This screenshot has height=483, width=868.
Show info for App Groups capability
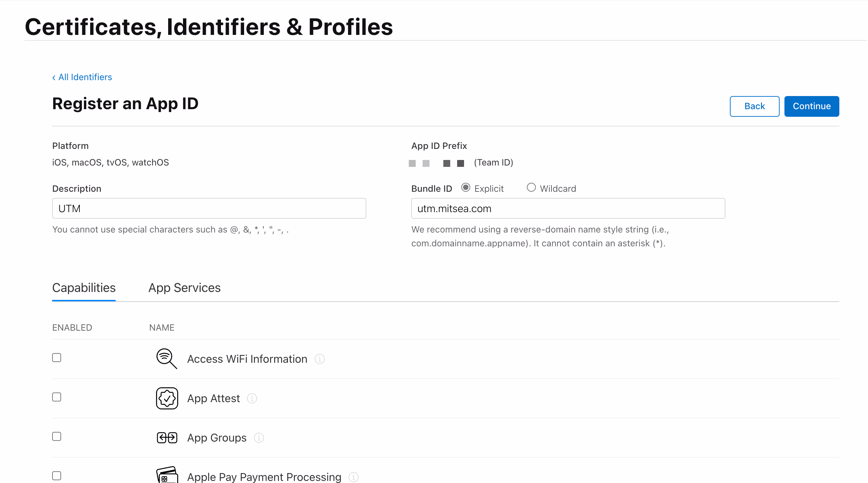[259, 438]
